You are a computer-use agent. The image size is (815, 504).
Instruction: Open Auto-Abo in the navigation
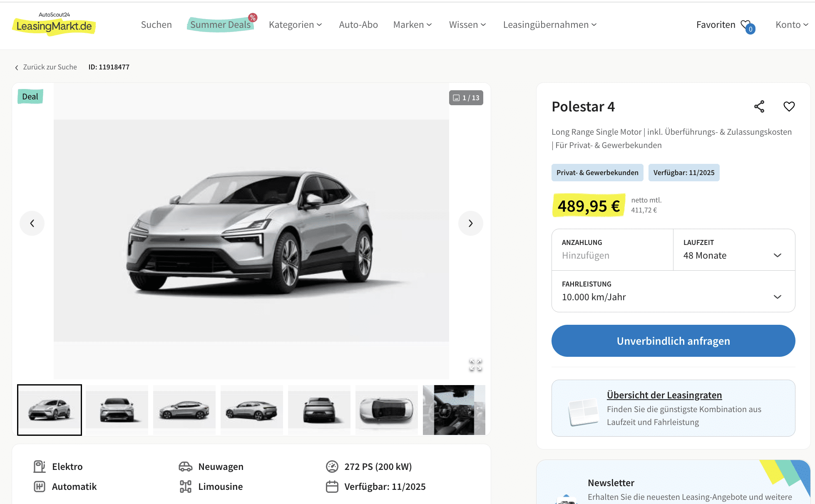pyautogui.click(x=358, y=25)
